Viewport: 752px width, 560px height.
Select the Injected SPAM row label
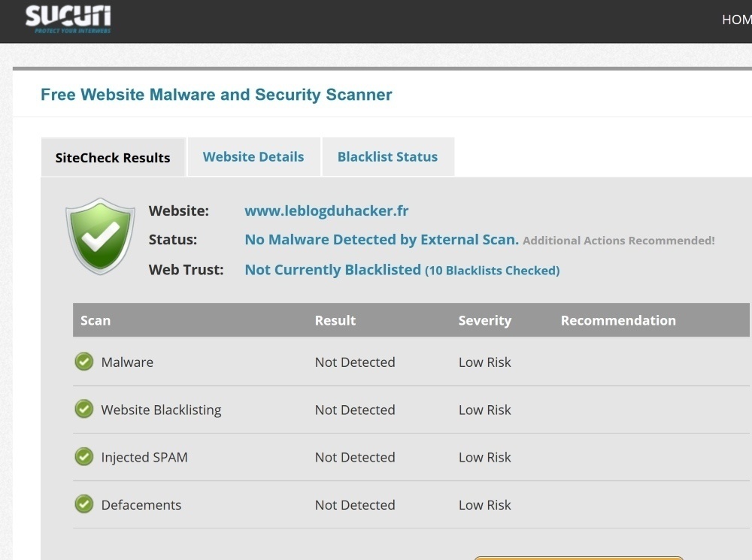tap(144, 458)
